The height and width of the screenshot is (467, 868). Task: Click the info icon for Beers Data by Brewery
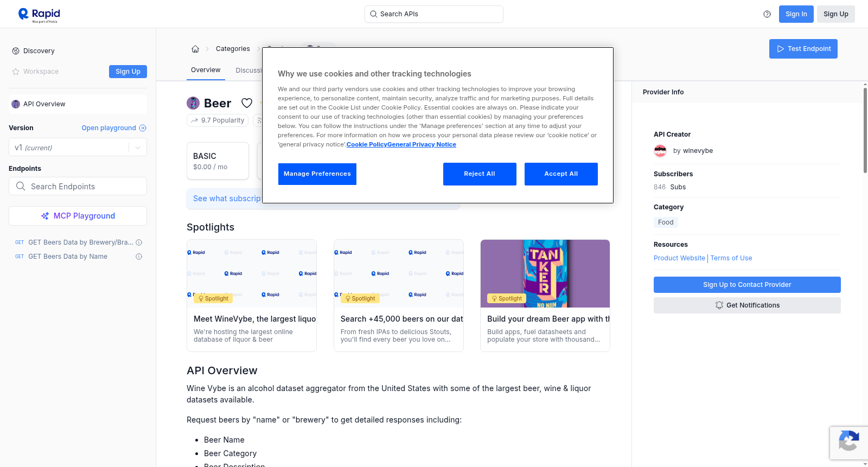click(139, 242)
